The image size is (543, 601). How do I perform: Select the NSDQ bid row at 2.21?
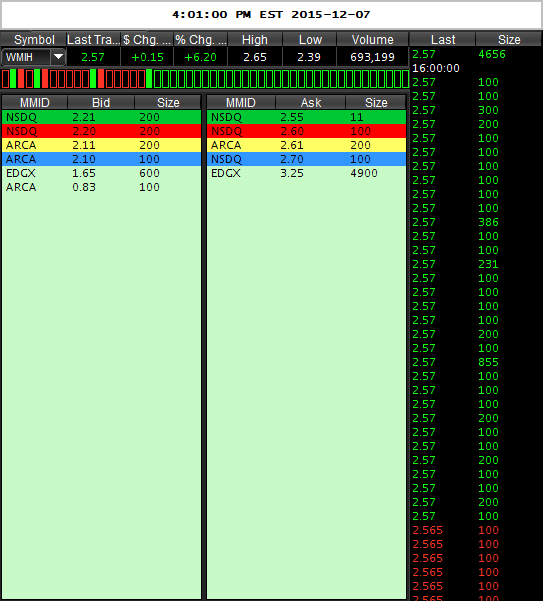pyautogui.click(x=101, y=117)
